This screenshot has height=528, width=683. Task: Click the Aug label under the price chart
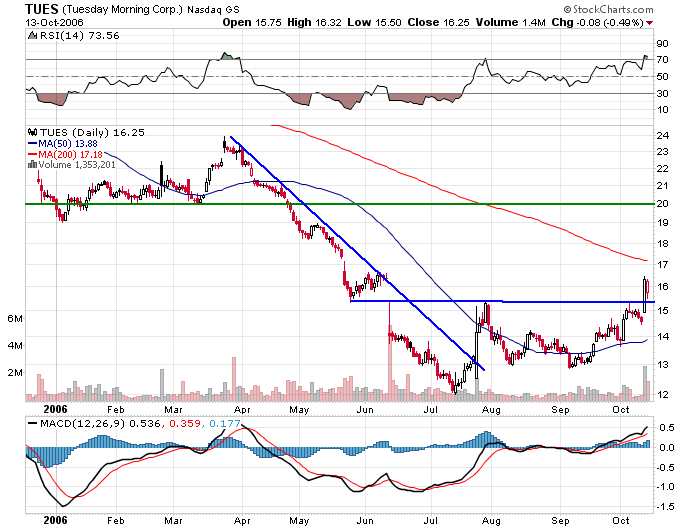pyautogui.click(x=491, y=410)
